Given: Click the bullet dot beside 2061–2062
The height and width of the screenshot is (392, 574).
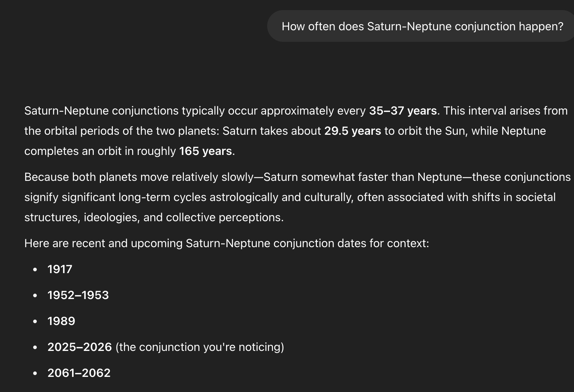Looking at the screenshot, I should [35, 373].
